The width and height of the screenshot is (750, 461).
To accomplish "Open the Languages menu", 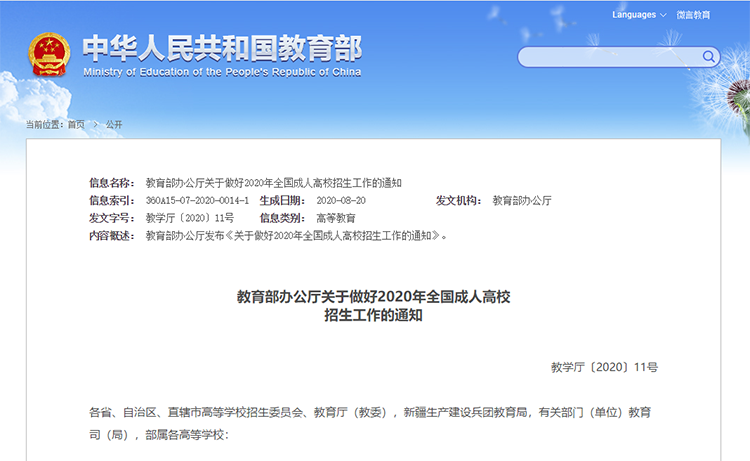I will pos(634,15).
